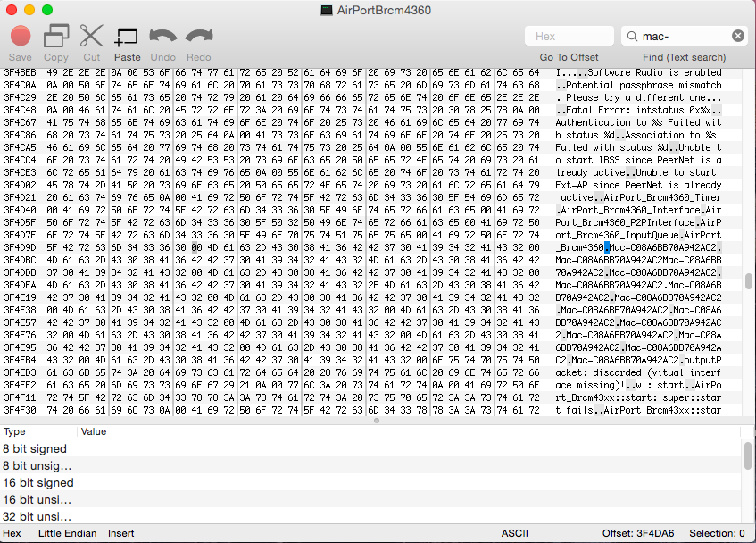Image resolution: width=756 pixels, height=543 pixels.
Task: Click the Copy toolbar icon
Action: click(x=56, y=36)
